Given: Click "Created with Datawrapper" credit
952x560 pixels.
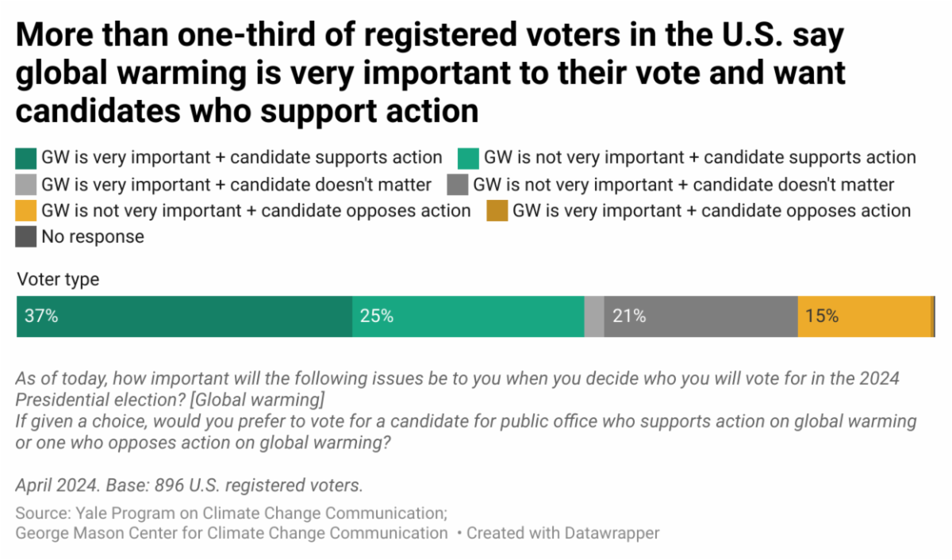Looking at the screenshot, I should pyautogui.click(x=562, y=533).
